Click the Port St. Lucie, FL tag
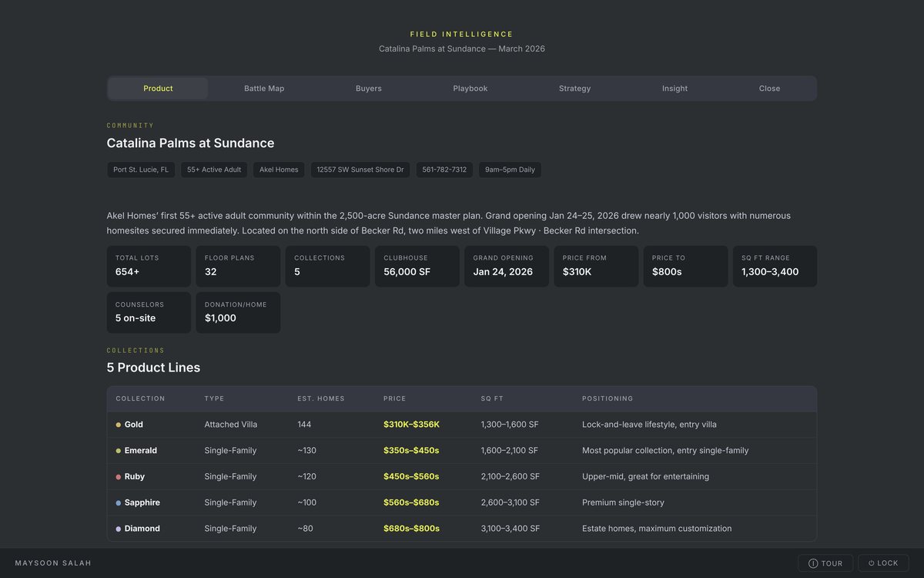 point(141,170)
